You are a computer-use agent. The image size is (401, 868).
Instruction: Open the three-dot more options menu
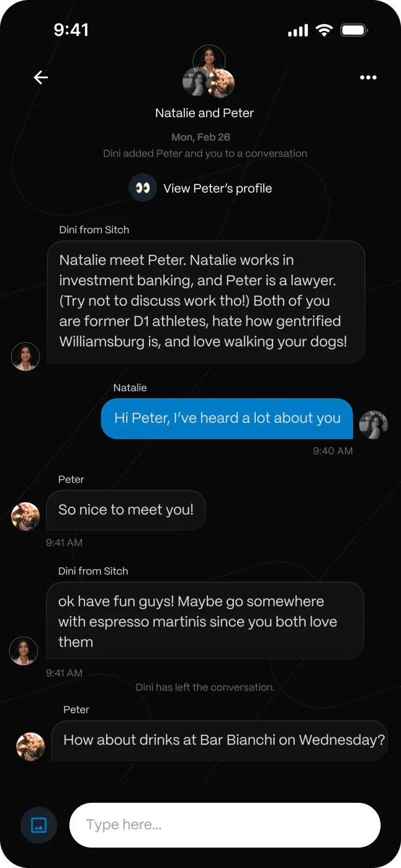[368, 77]
